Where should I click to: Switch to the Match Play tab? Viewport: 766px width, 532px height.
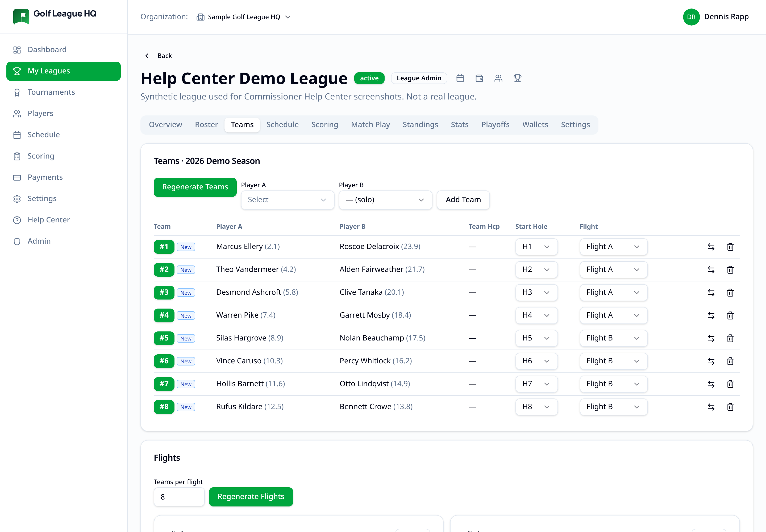click(x=370, y=125)
